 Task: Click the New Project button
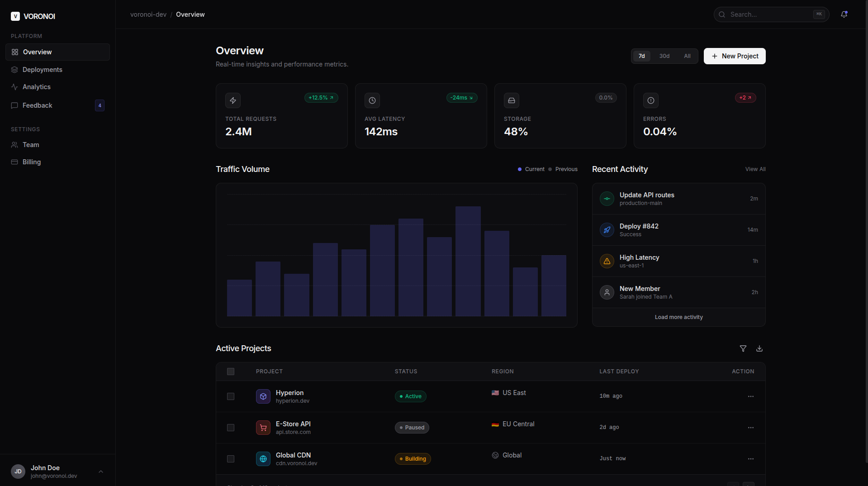tap(734, 56)
